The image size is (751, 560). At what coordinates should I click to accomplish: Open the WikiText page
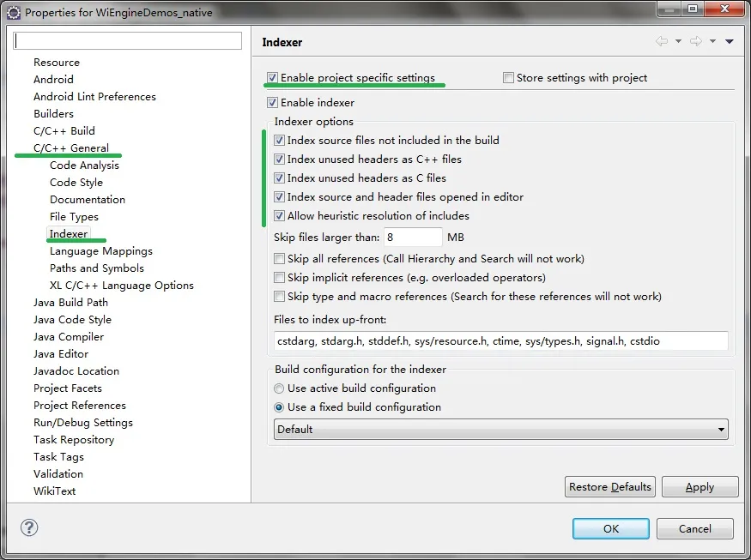[x=55, y=491]
